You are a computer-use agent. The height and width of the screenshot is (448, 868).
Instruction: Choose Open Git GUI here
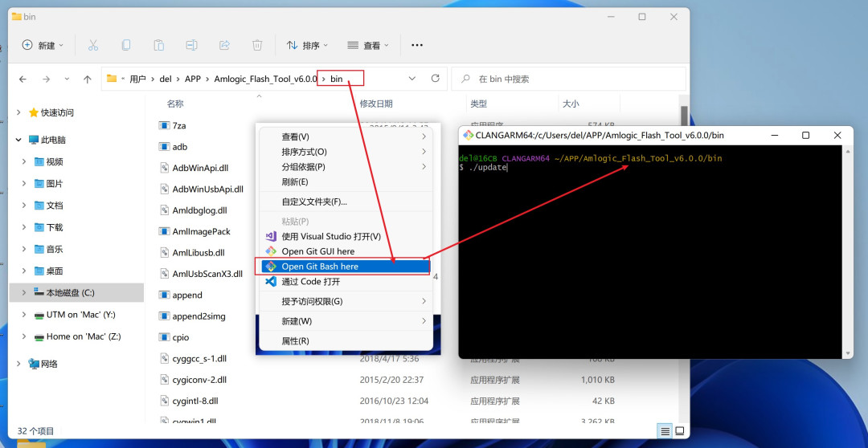click(x=344, y=251)
